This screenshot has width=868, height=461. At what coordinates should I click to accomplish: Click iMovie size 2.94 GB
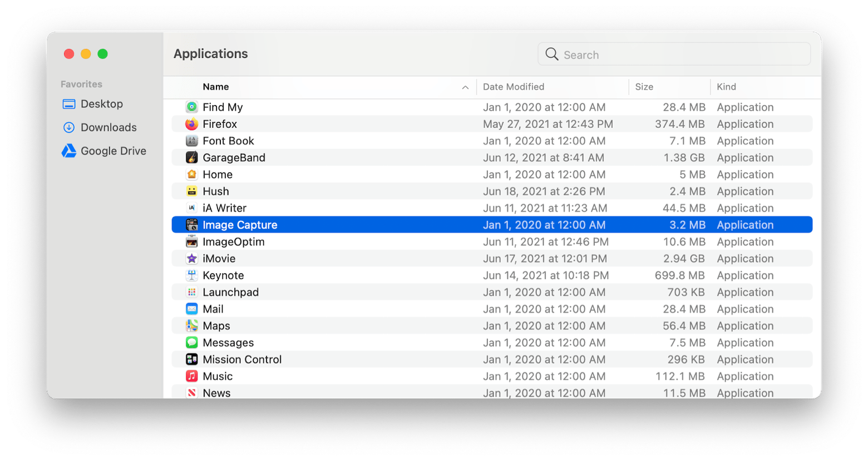pyautogui.click(x=684, y=259)
